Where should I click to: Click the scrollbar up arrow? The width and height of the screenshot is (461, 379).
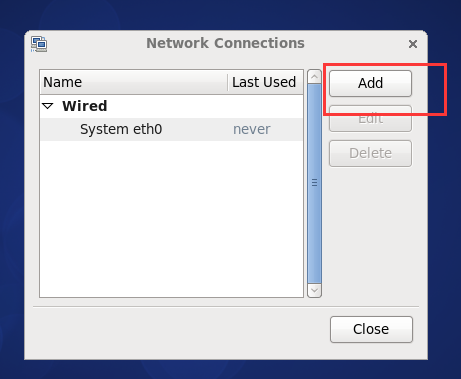click(x=314, y=77)
